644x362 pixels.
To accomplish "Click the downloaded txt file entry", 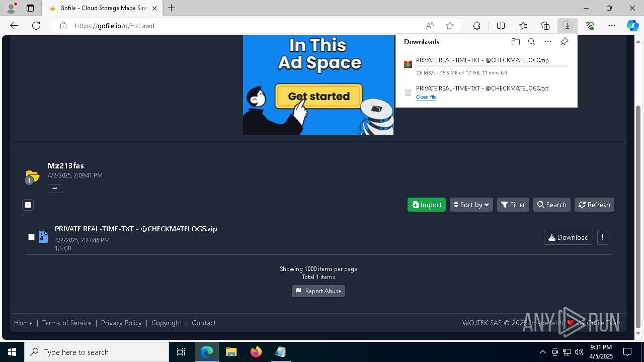I will tap(487, 92).
